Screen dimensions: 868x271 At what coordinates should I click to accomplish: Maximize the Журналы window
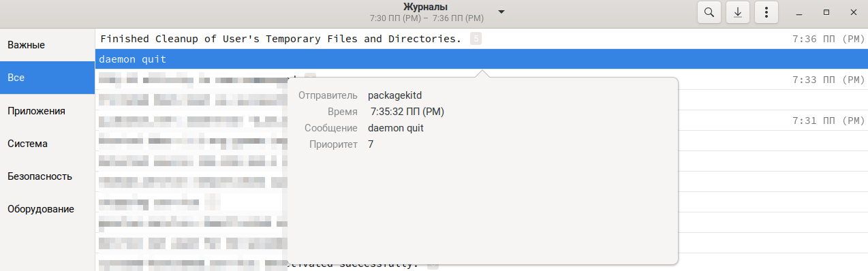click(x=826, y=12)
